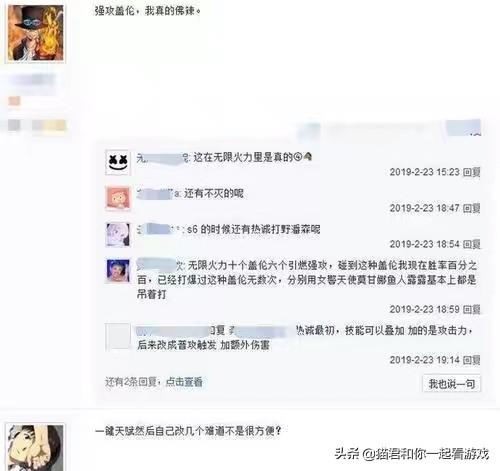This screenshot has width=500, height=471.
Task: Reply to the 15:23 comment
Action: 472,172
